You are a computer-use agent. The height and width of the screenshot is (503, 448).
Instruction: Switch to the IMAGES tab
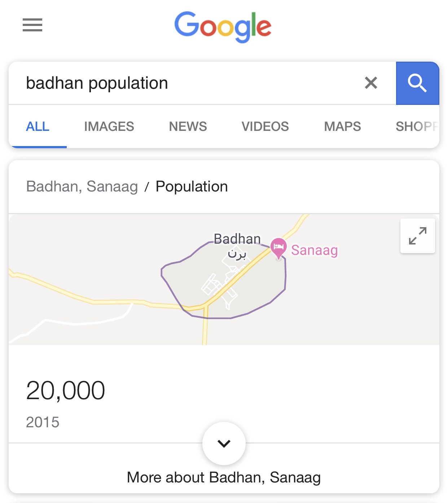(x=109, y=127)
